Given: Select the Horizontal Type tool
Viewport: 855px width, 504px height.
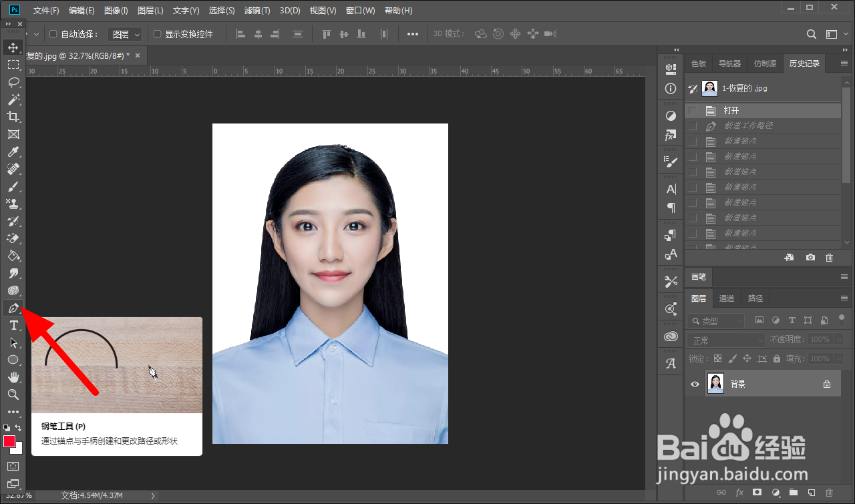Looking at the screenshot, I should pyautogui.click(x=13, y=326).
